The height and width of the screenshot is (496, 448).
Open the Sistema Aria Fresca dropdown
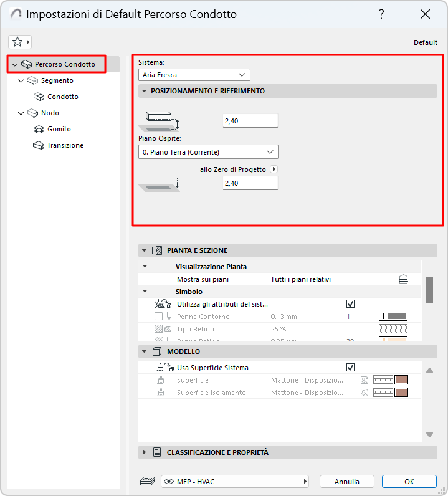194,75
